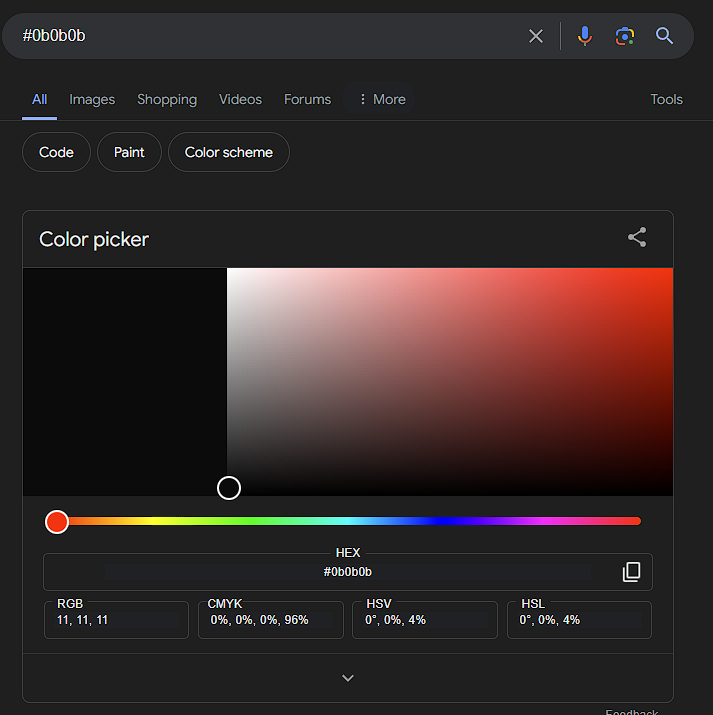Click the dark color preview swatch
The height and width of the screenshot is (715, 713).
(125, 382)
